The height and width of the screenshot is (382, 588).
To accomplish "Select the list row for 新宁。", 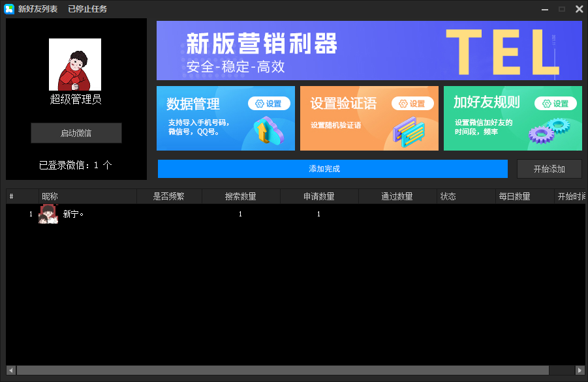I will click(196, 213).
